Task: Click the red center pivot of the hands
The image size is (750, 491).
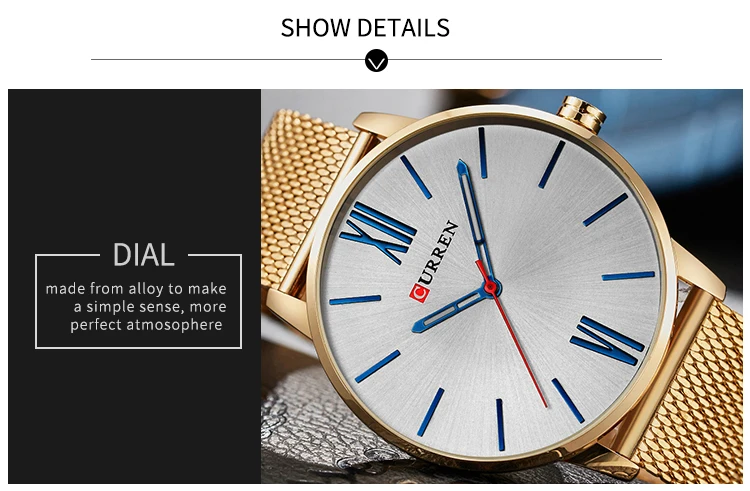Action: coord(490,287)
